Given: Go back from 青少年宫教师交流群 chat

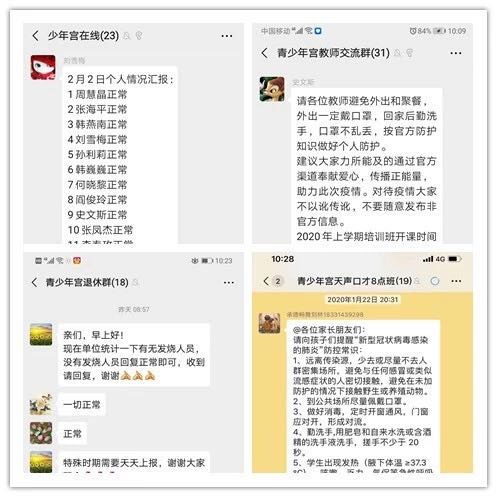Looking at the screenshot, I should (x=265, y=53).
